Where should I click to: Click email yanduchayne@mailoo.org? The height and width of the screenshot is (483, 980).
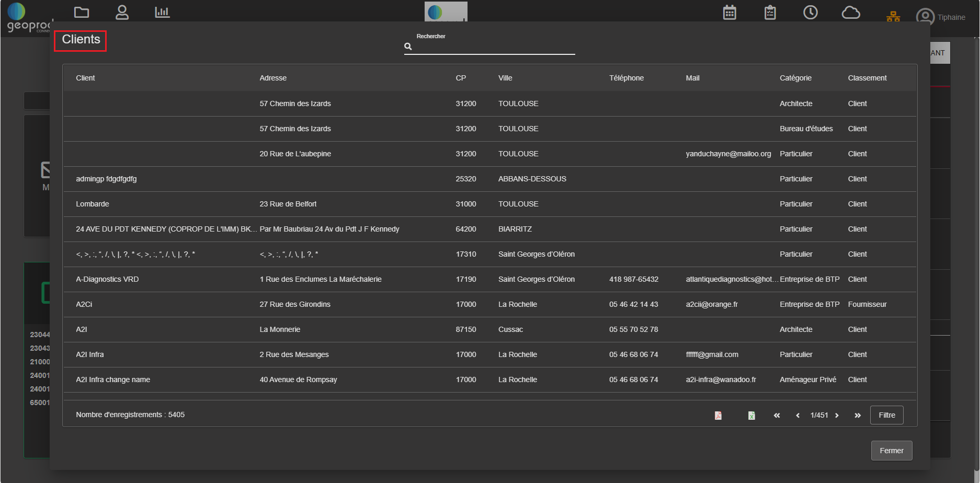point(728,154)
